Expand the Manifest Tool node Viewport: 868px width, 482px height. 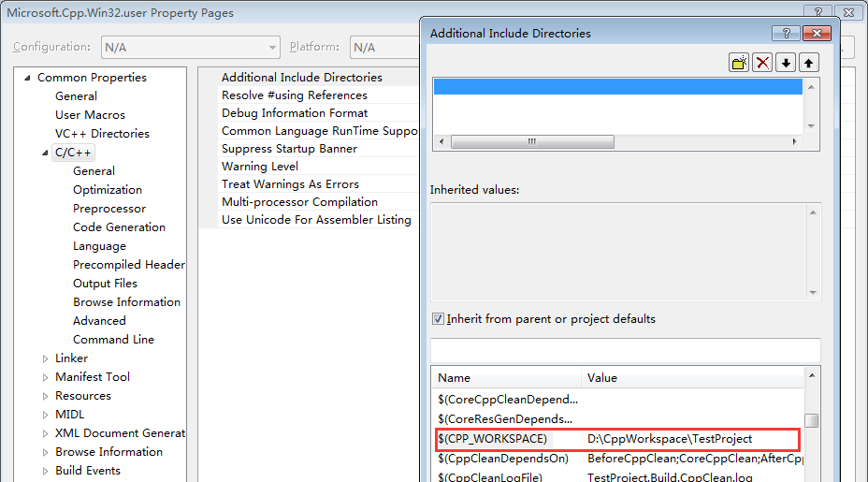tap(45, 377)
